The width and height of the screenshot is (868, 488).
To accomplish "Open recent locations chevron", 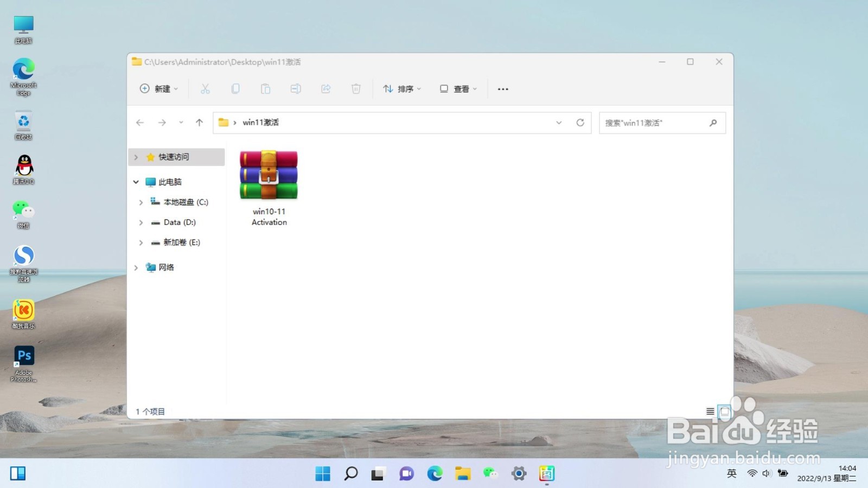I will [181, 123].
